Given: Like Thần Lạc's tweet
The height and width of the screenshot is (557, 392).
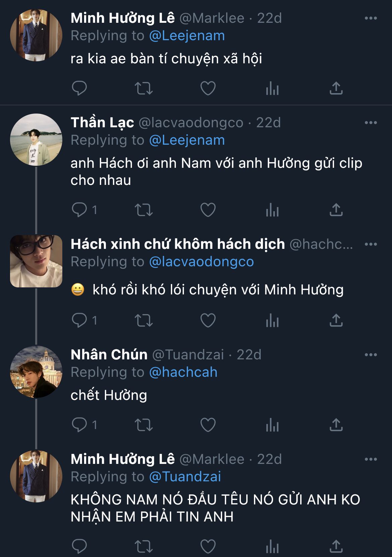Looking at the screenshot, I should (208, 210).
